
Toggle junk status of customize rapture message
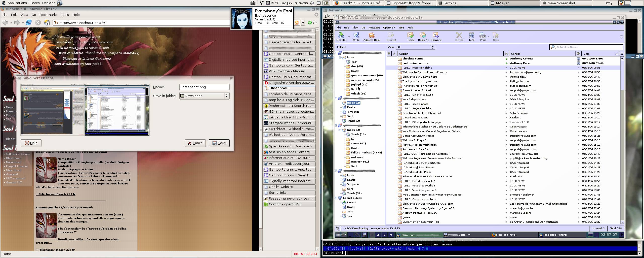[x=578, y=63]
